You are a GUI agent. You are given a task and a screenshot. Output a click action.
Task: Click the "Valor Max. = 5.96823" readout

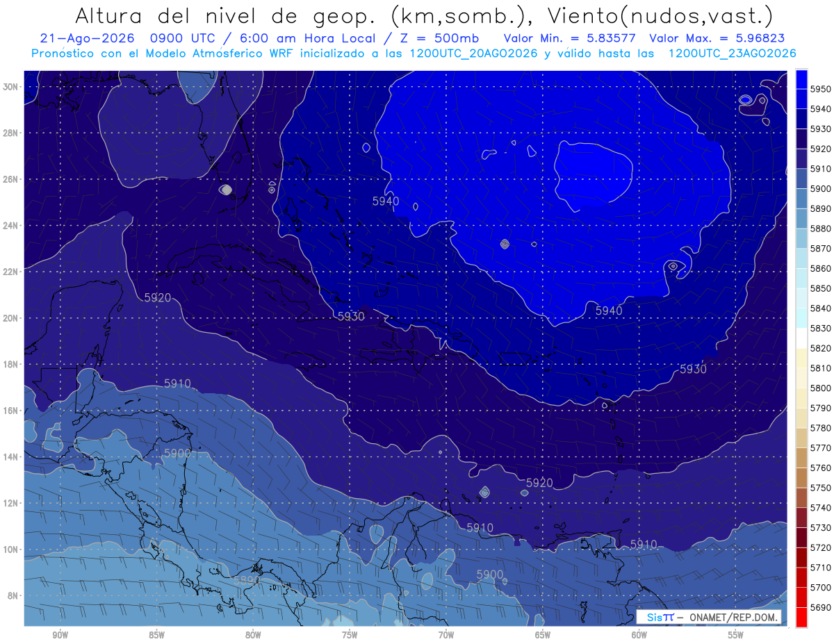pyautogui.click(x=717, y=38)
